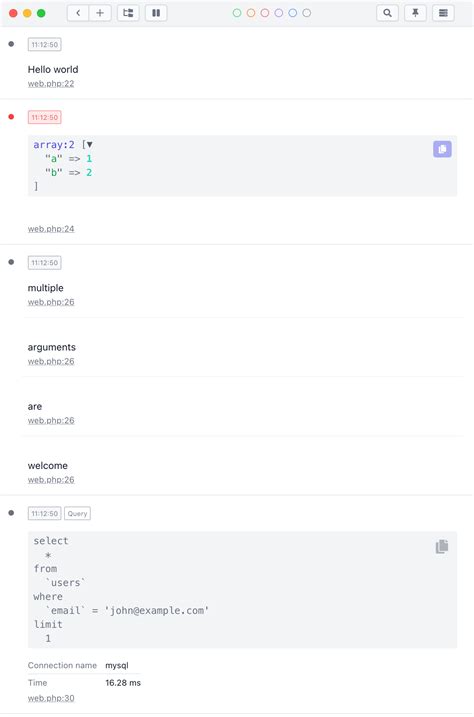Open web.php:26 link under multiple
This screenshot has height=717, width=474.
(x=51, y=302)
